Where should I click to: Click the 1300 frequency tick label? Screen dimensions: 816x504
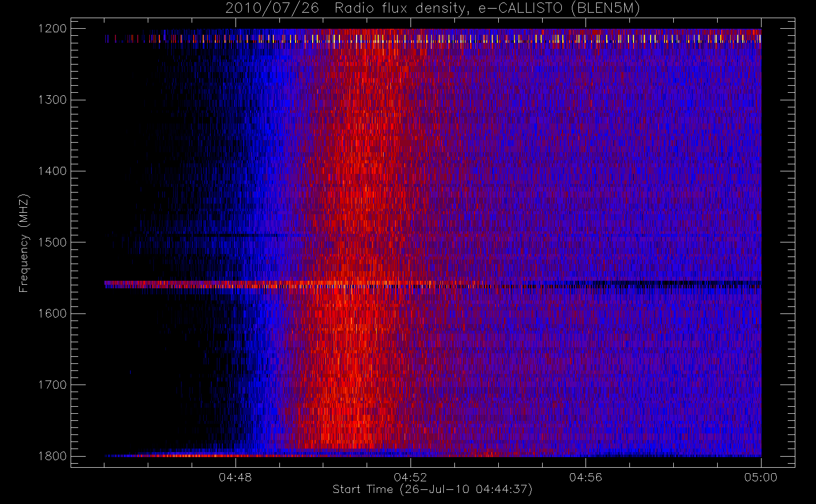point(52,100)
